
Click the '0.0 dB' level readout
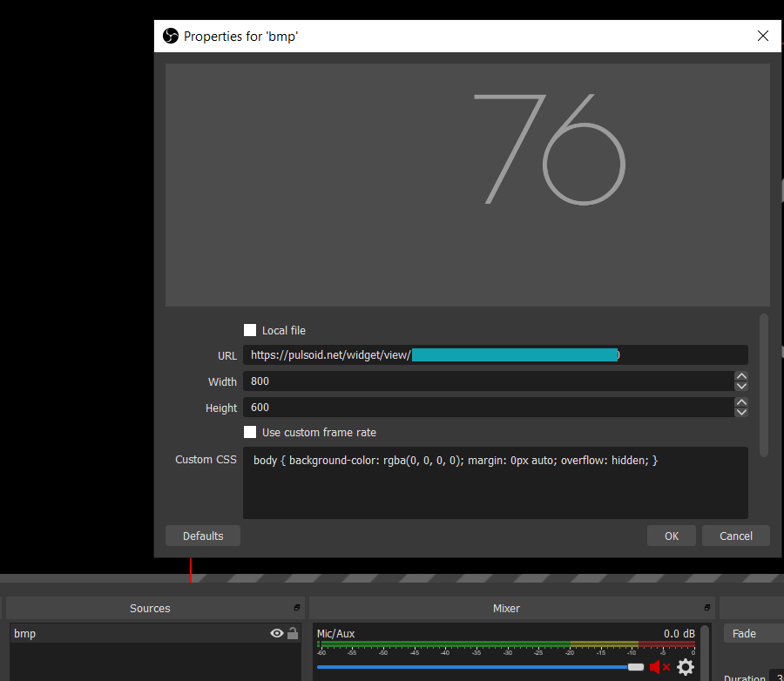679,633
